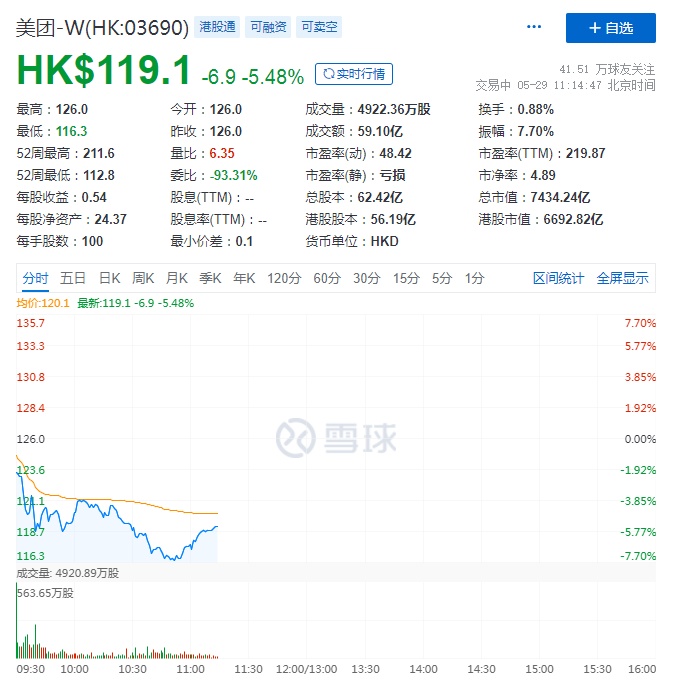Click the 均价:120.1 label above chart
This screenshot has height=689, width=676.
(43, 303)
